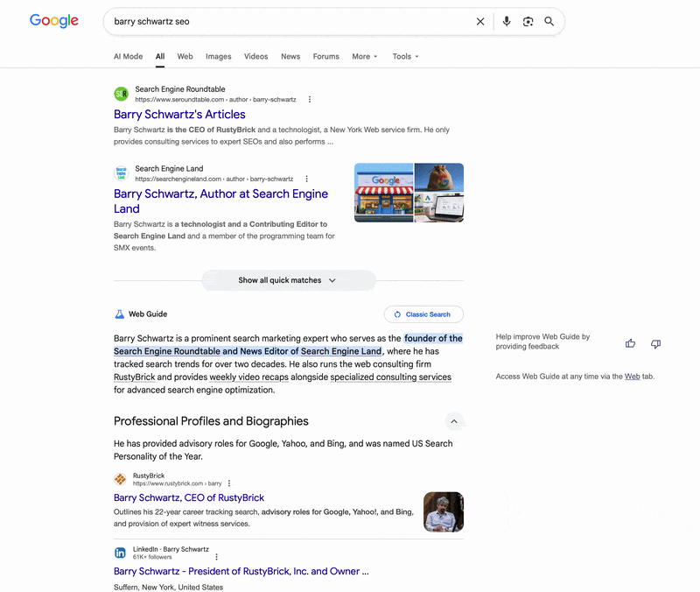Give thumbs up to Web Guide
Screen dimensions: 700x592
[x=630, y=343]
